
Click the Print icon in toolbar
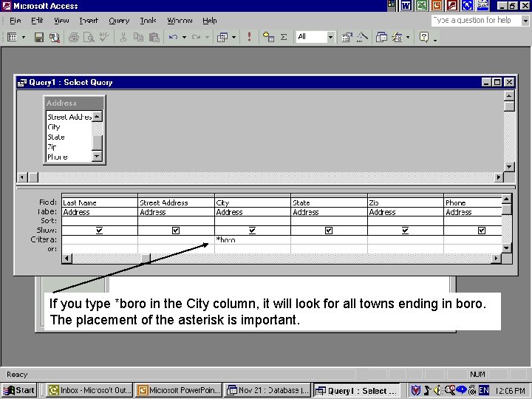click(74, 37)
